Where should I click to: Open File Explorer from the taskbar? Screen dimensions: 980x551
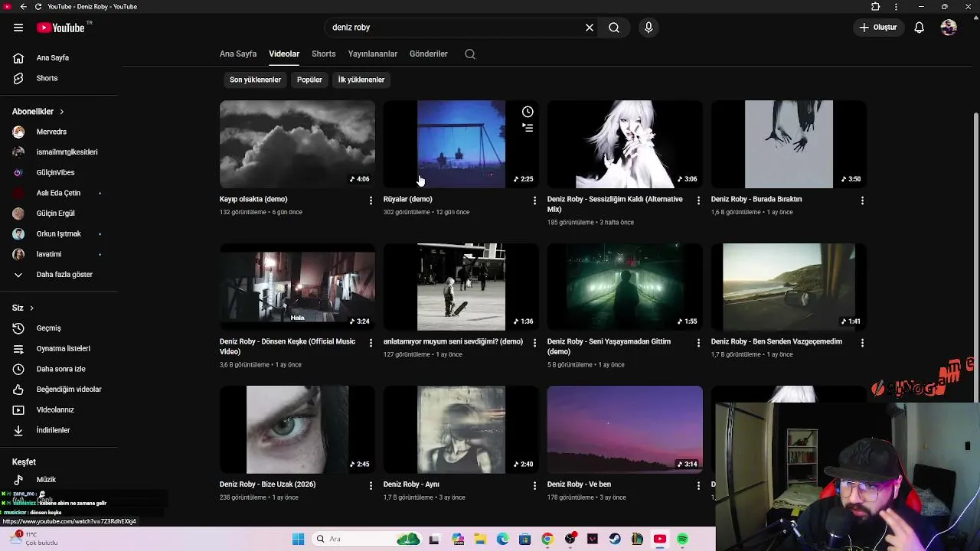click(x=479, y=539)
